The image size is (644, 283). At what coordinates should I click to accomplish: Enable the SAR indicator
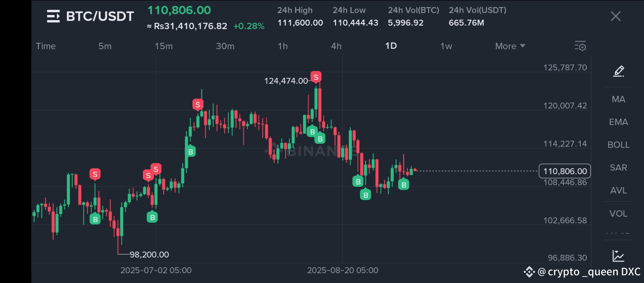(x=618, y=168)
